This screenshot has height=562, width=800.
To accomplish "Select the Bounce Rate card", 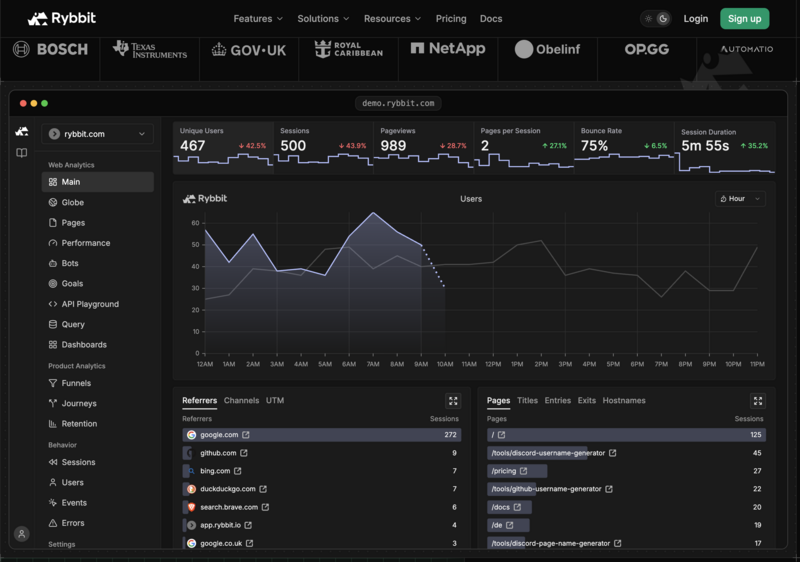I will [x=624, y=148].
